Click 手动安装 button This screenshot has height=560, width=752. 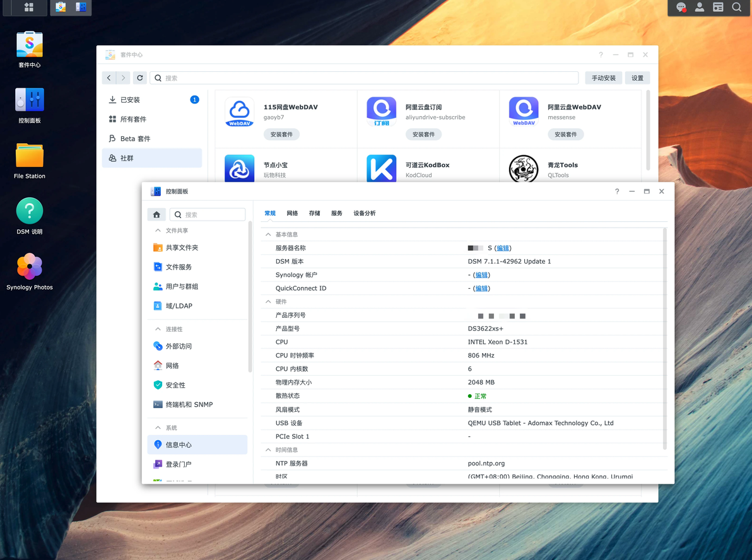(x=603, y=78)
